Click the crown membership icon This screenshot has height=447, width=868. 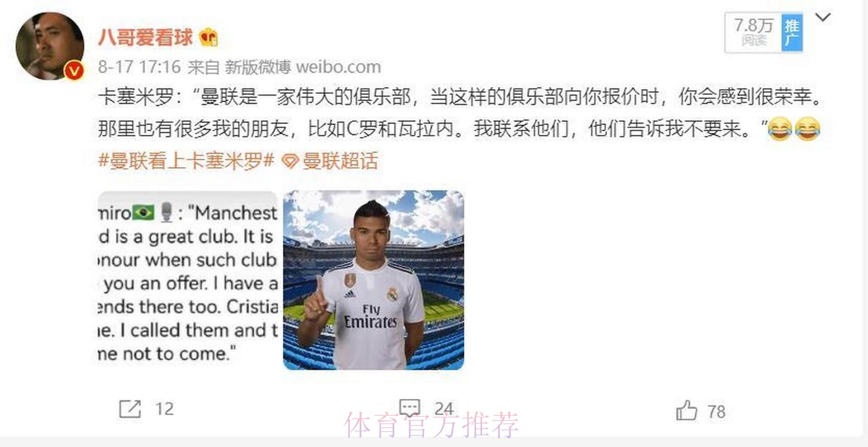(209, 37)
